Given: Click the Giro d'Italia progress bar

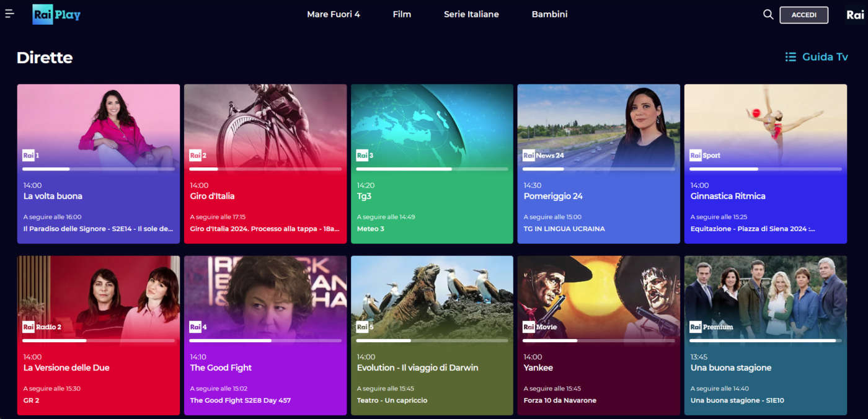Looking at the screenshot, I should coord(265,169).
